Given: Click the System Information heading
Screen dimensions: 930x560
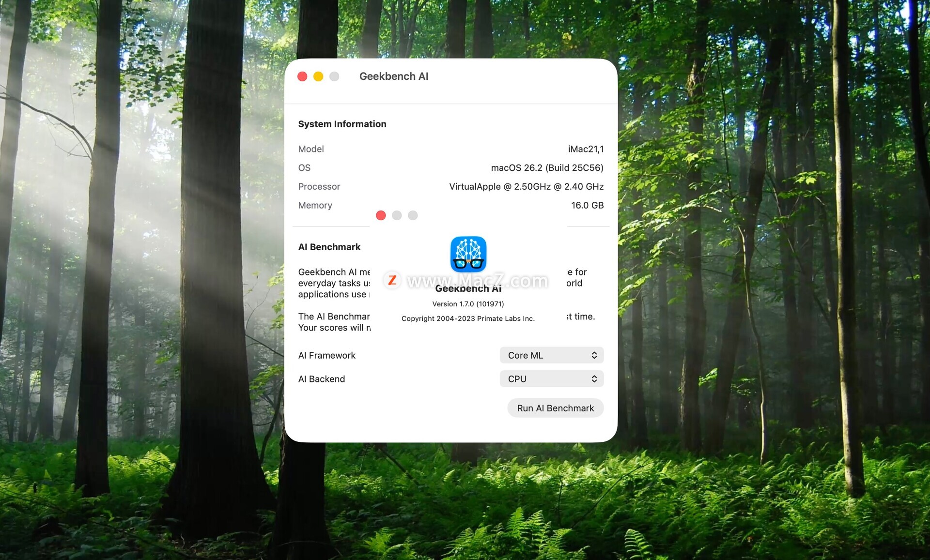Looking at the screenshot, I should point(342,124).
